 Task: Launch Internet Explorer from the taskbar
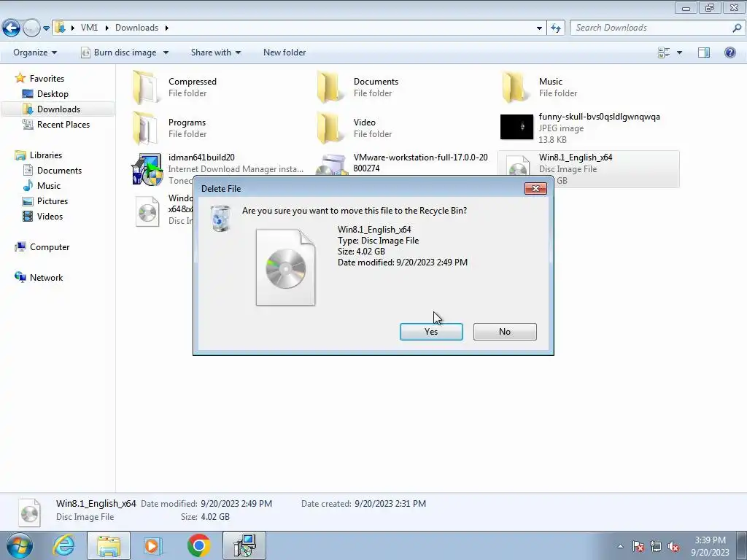[x=64, y=545]
